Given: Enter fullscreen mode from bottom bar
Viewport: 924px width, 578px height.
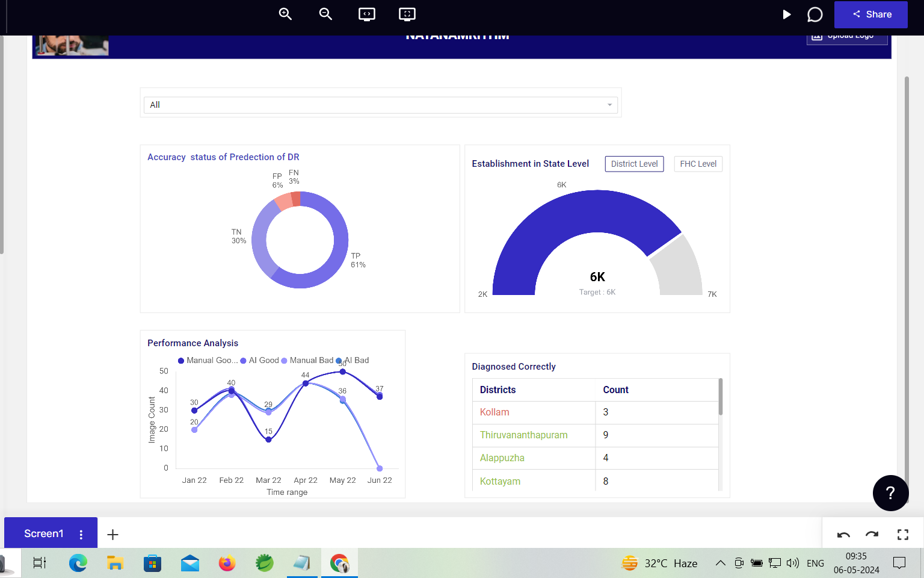Looking at the screenshot, I should tap(903, 535).
